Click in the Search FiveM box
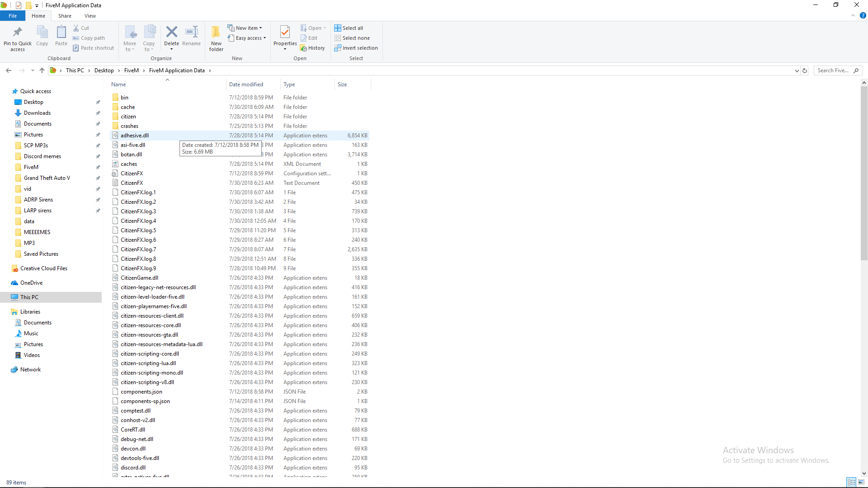 tap(833, 70)
